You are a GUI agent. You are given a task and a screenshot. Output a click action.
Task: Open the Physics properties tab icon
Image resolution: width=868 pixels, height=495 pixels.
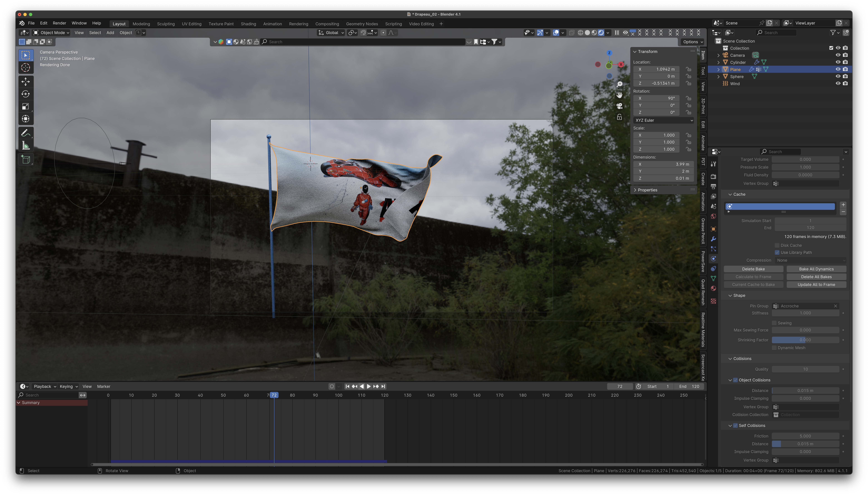tap(713, 259)
